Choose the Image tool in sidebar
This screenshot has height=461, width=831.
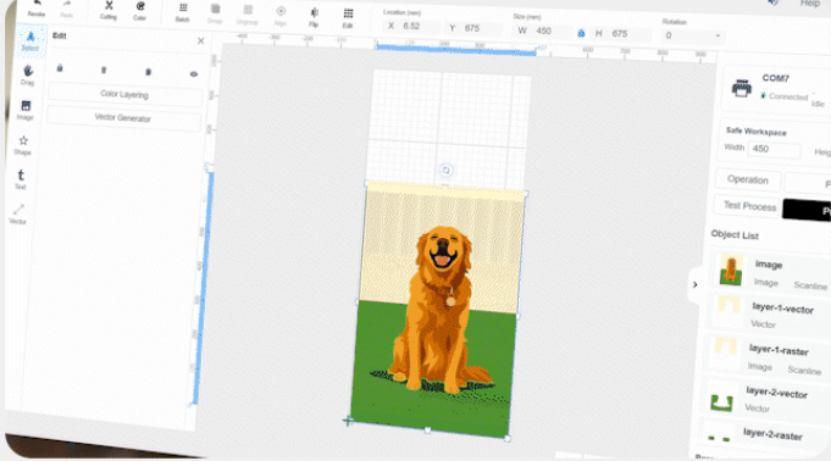click(x=25, y=110)
